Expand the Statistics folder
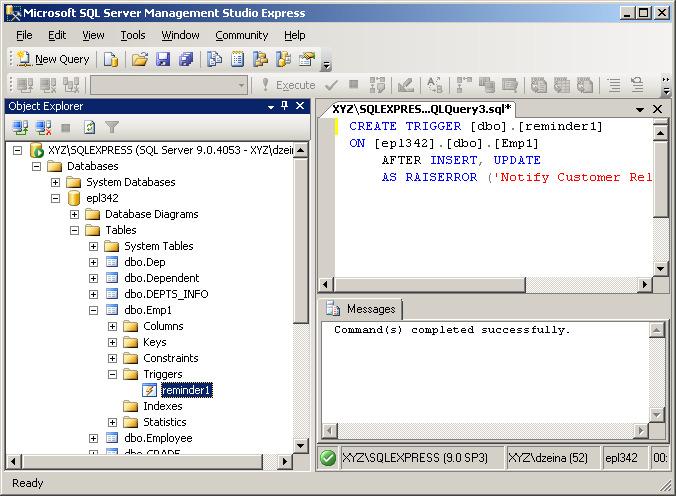The height and width of the screenshot is (496, 676). point(113,422)
